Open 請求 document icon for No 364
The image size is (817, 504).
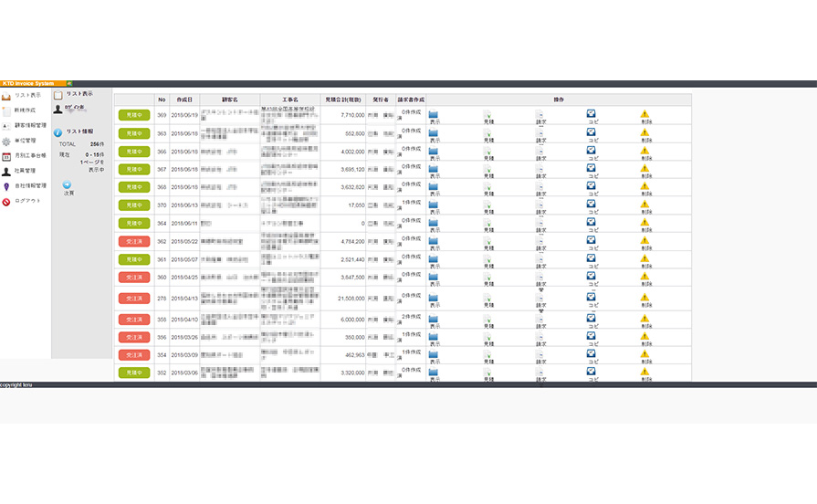pyautogui.click(x=540, y=224)
